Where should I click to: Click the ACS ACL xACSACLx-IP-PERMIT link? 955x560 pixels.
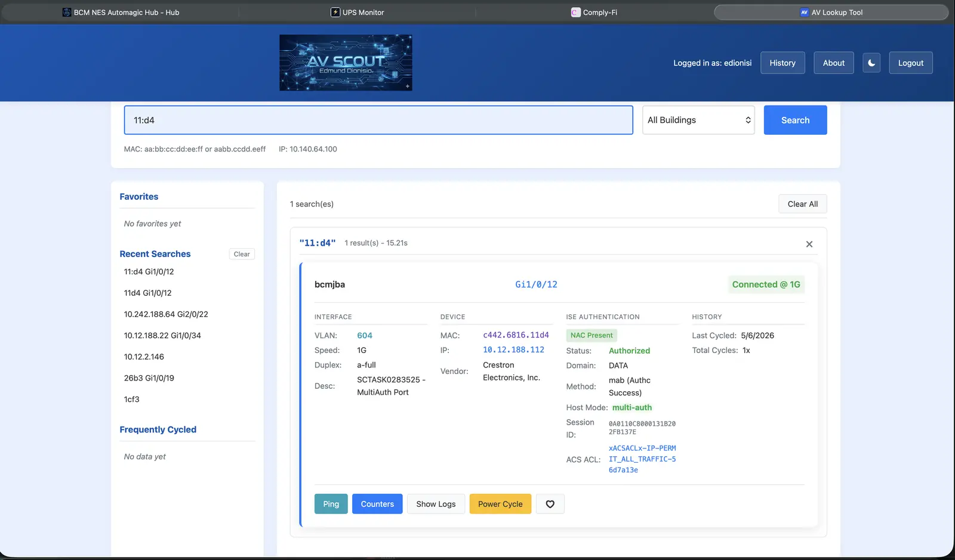[642, 459]
